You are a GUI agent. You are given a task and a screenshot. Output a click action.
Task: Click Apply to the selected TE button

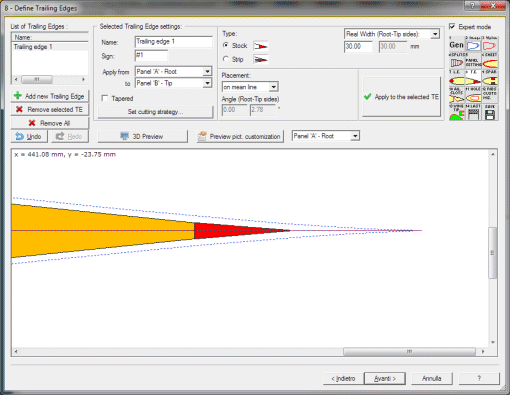pyautogui.click(x=401, y=97)
